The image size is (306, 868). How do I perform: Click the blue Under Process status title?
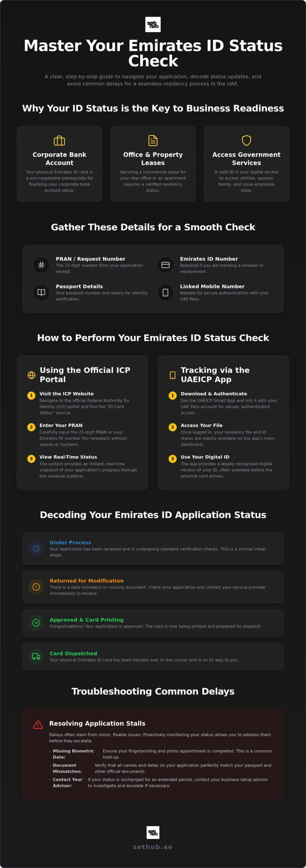70,542
